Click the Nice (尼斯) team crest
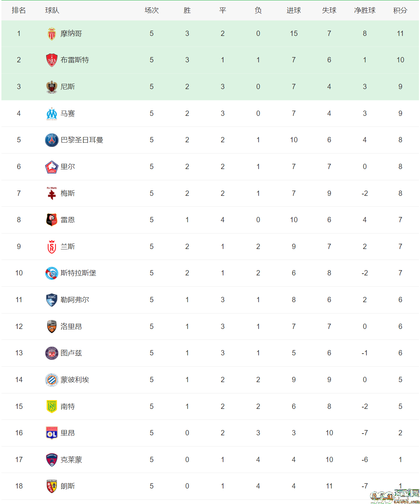420x504 pixels. pyautogui.click(x=52, y=87)
